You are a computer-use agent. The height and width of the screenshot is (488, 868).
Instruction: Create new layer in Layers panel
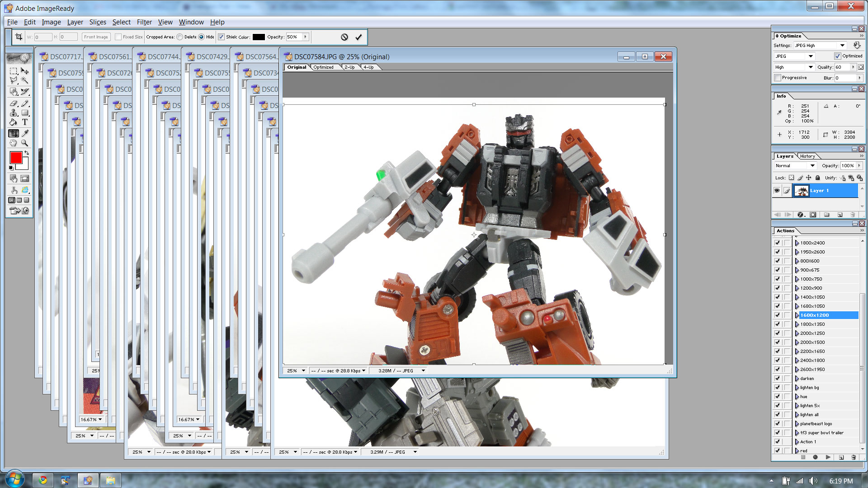click(x=840, y=215)
